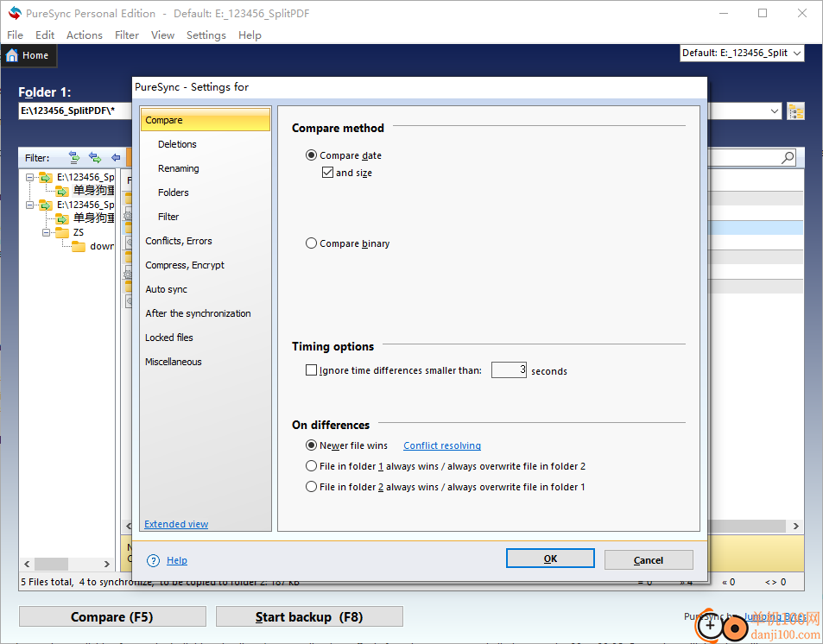Enable ignore time differences checkbox
Image resolution: width=823 pixels, height=644 pixels.
click(311, 370)
